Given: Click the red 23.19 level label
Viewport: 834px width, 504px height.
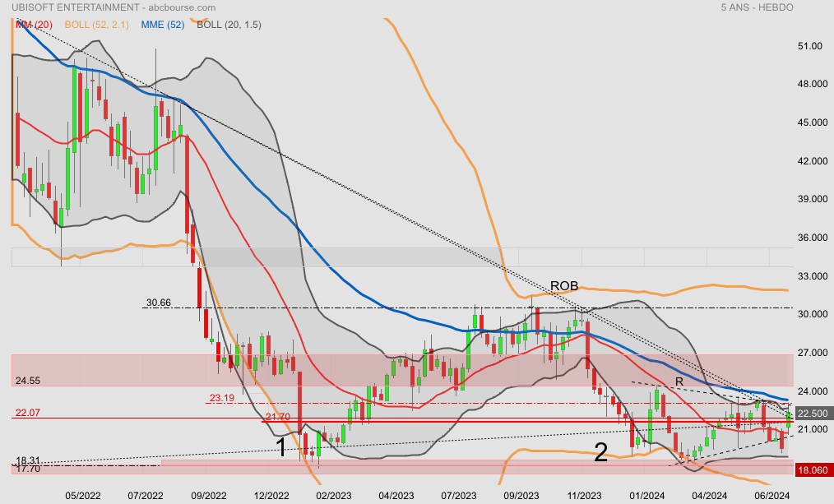Looking at the screenshot, I should (x=222, y=398).
